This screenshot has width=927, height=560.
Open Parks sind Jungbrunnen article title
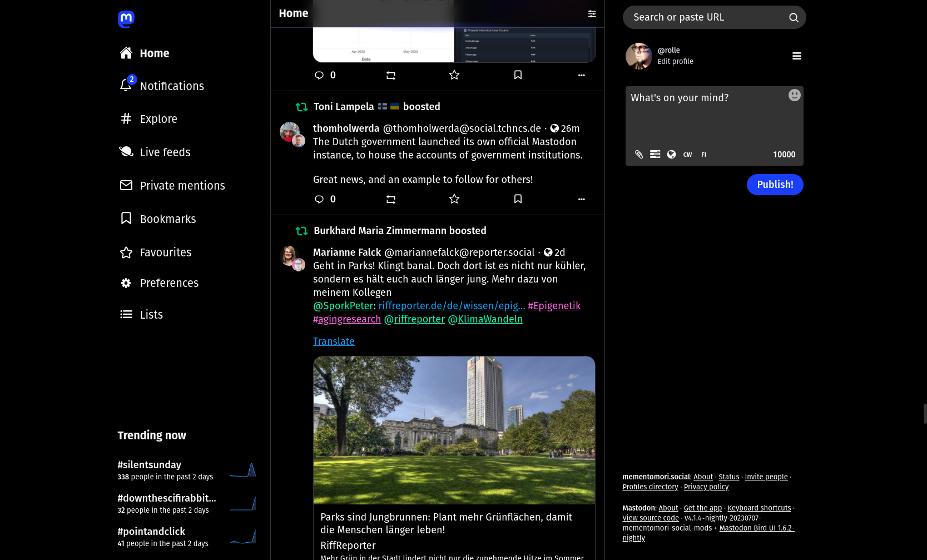coord(446,523)
